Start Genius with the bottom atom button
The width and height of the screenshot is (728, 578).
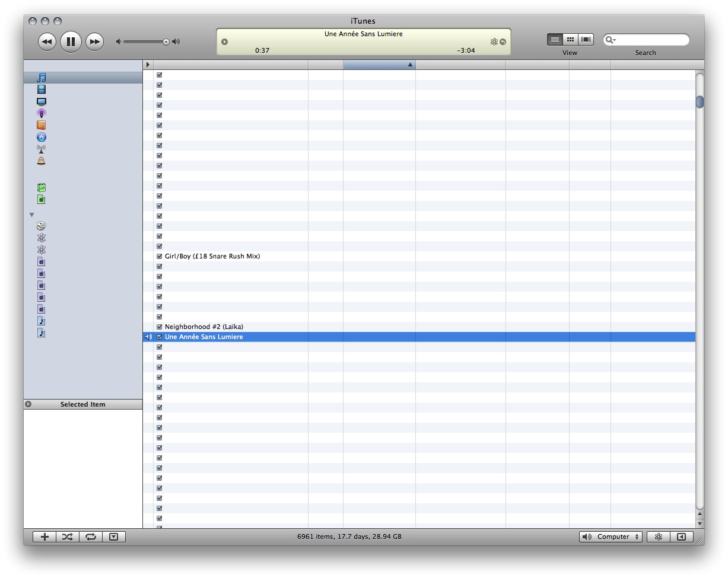(x=658, y=537)
